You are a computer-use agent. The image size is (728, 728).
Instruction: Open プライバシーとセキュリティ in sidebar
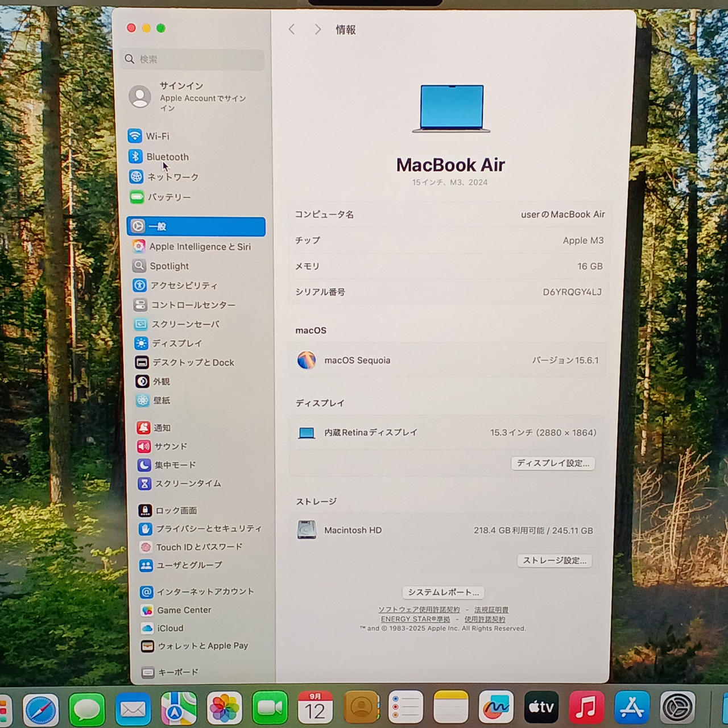[208, 529]
